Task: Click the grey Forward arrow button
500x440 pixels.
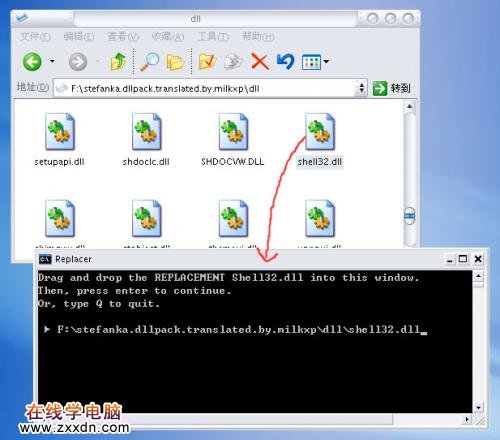Action: pyautogui.click(x=78, y=62)
